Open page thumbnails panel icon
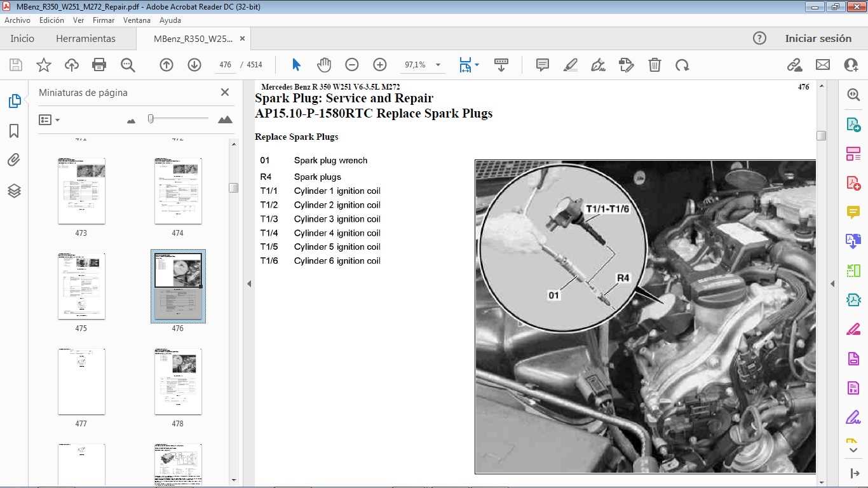This screenshot has width=868, height=488. [x=14, y=101]
